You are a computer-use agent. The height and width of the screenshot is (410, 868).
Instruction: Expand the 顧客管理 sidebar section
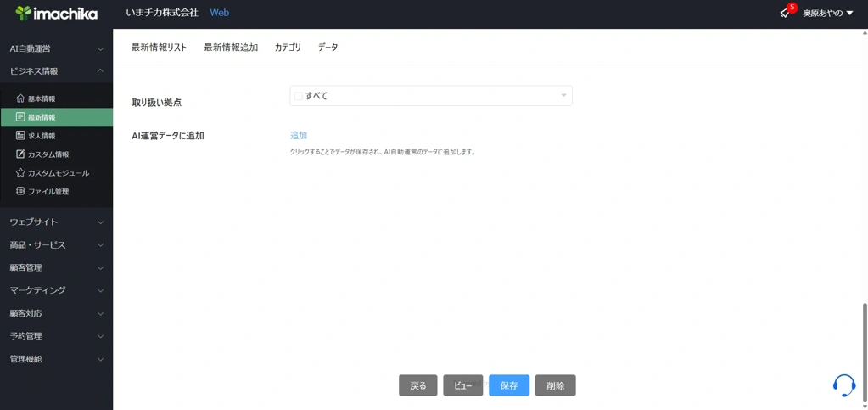pyautogui.click(x=56, y=267)
